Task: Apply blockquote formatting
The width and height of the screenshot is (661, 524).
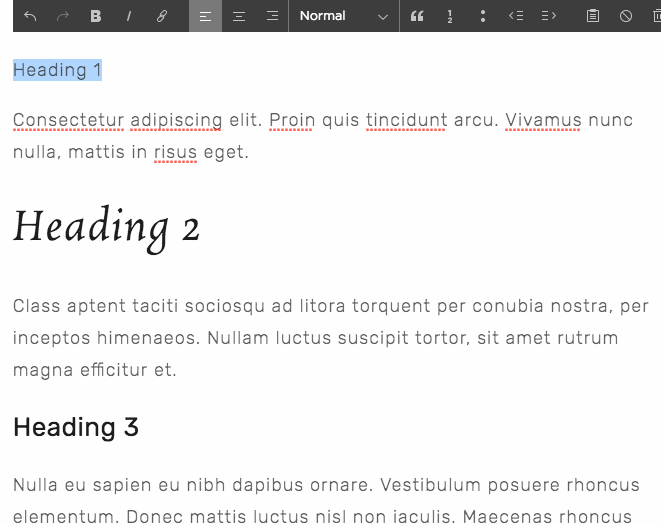Action: click(x=417, y=16)
